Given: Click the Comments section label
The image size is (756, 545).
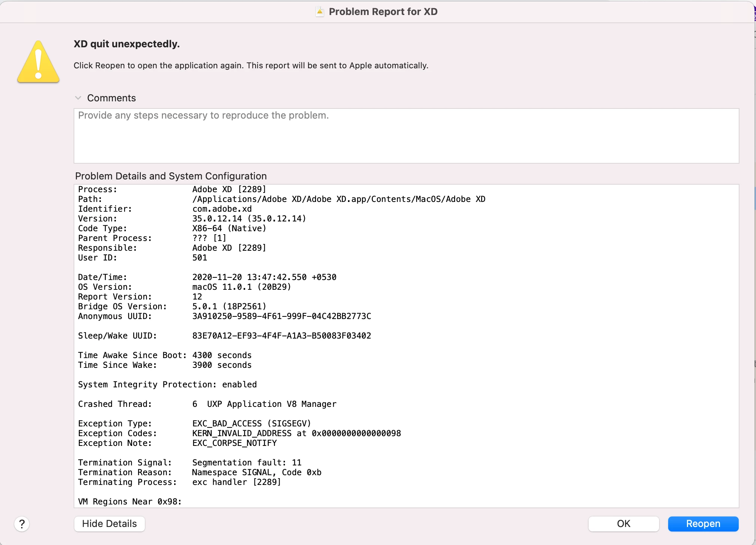Looking at the screenshot, I should pyautogui.click(x=111, y=98).
